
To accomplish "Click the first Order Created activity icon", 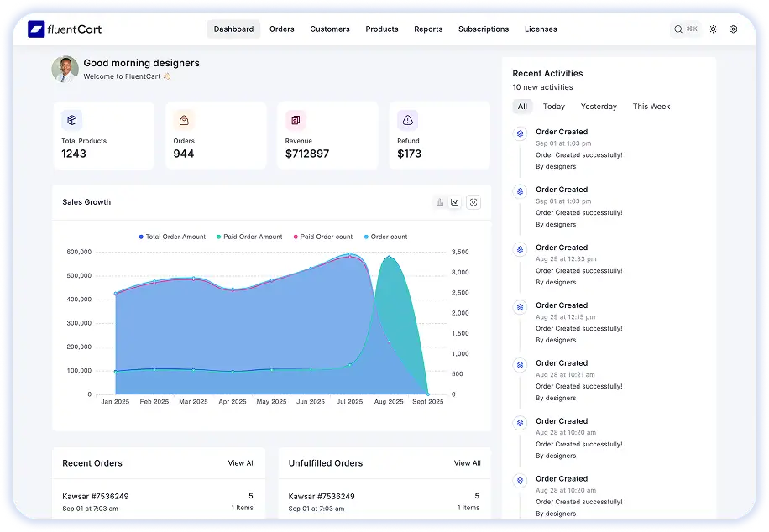I will click(520, 133).
